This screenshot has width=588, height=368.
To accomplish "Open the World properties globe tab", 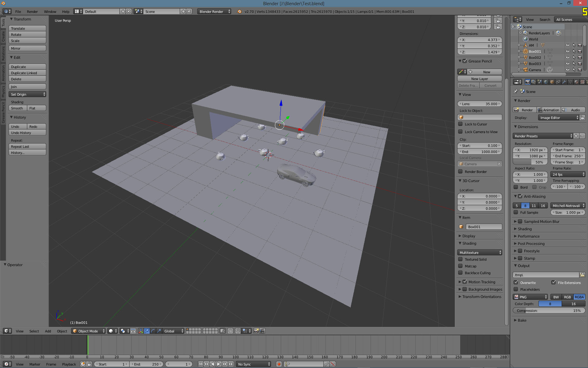I will 546,82.
